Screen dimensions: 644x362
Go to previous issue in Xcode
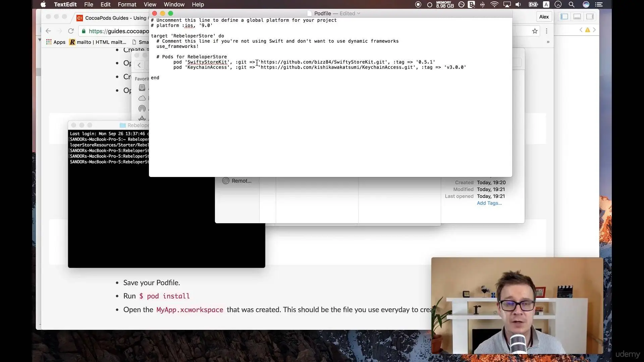[x=581, y=30]
